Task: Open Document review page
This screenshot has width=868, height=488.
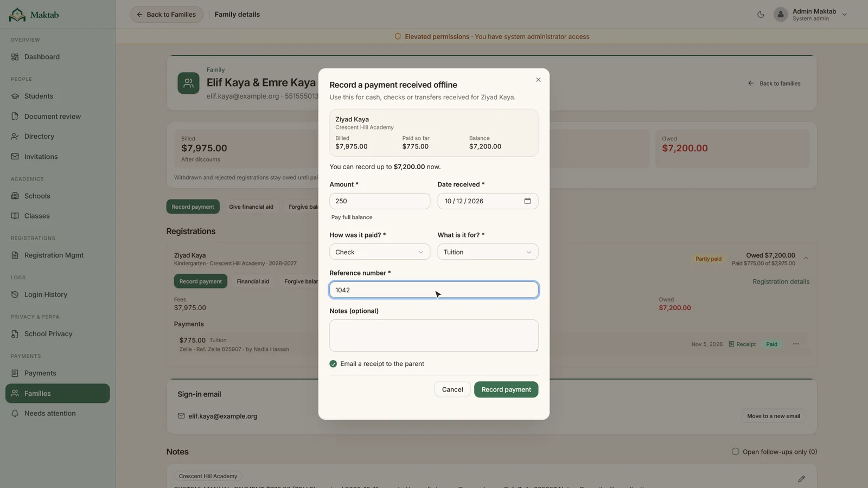Action: click(x=58, y=117)
